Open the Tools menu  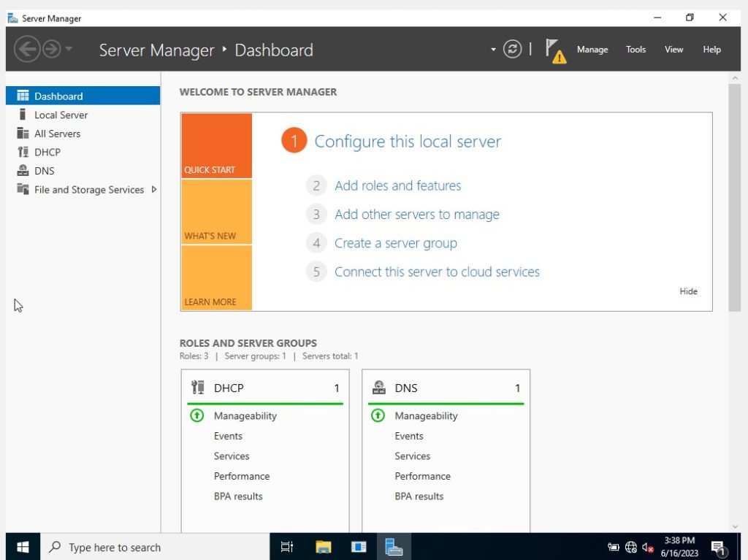pos(635,49)
